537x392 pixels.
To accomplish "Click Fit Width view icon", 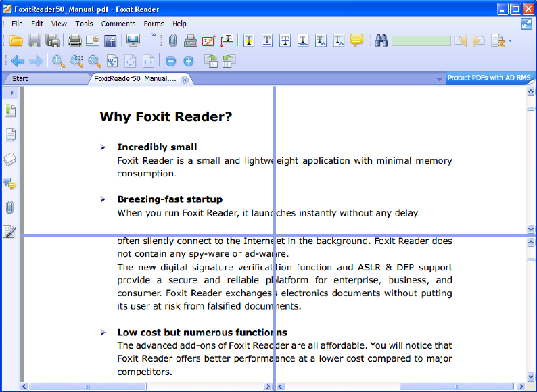I will 148,61.
